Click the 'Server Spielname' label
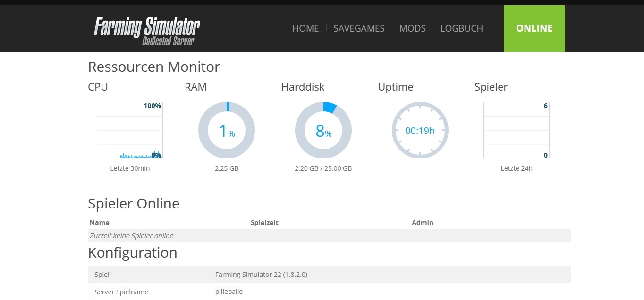 pyautogui.click(x=121, y=292)
